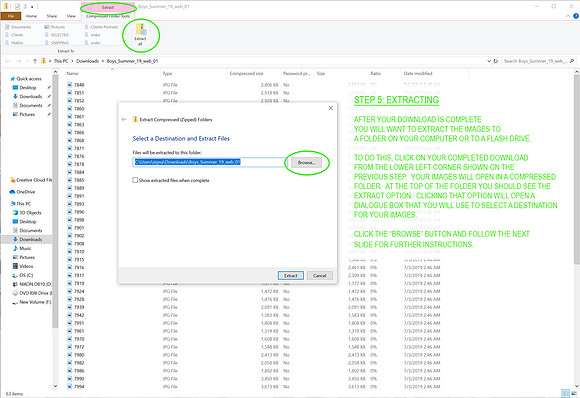The width and height of the screenshot is (580, 398).
Task: Click the back arrow in extract dialog
Action: click(124, 119)
